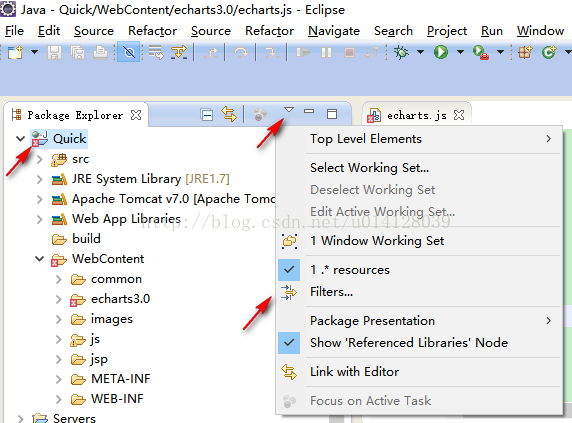Click the View Menu triangle
The image size is (572, 423).
[x=289, y=110]
